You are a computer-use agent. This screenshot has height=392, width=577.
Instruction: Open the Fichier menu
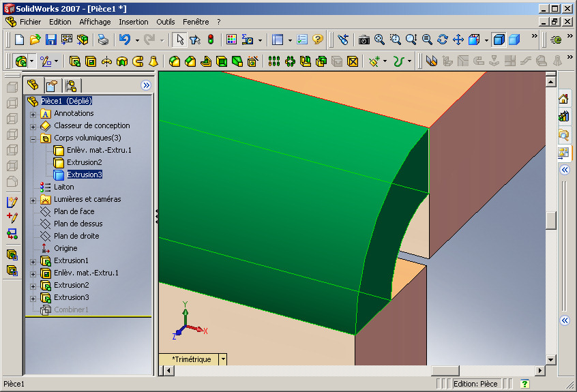pos(30,22)
